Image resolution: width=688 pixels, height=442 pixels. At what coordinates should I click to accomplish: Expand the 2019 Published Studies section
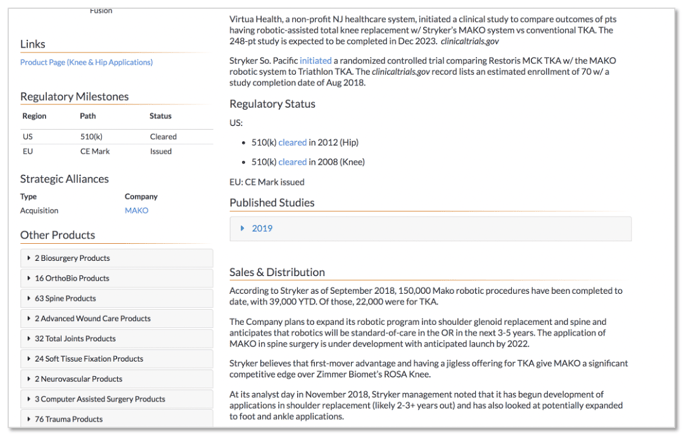tap(430, 229)
